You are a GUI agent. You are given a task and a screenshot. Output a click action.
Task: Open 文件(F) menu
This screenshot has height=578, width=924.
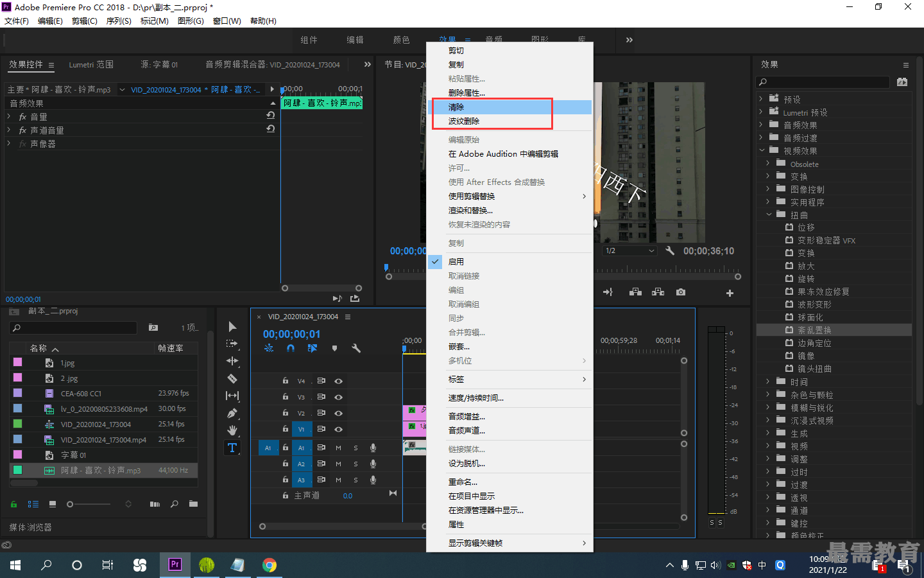pos(17,21)
